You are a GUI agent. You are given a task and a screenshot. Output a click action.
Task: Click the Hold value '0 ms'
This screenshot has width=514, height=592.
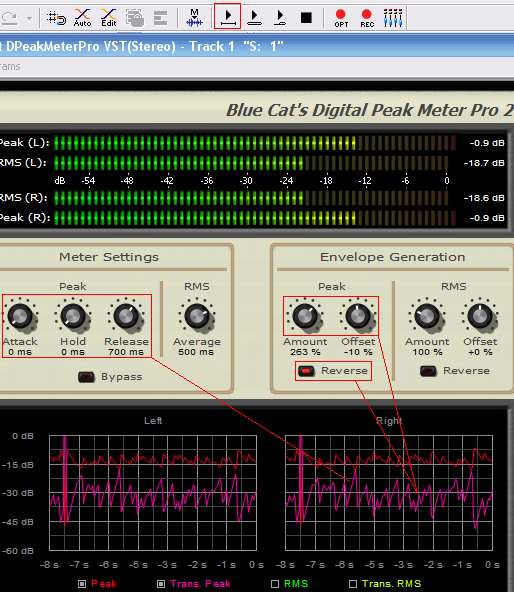click(x=73, y=352)
